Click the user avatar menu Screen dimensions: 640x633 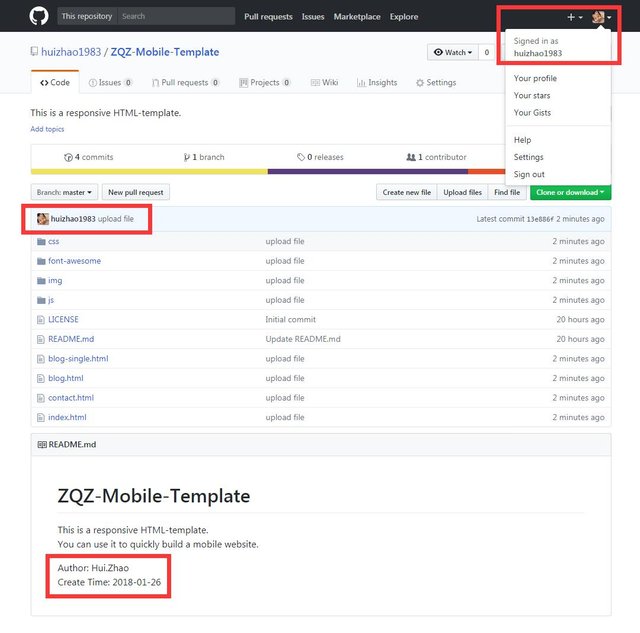point(602,17)
